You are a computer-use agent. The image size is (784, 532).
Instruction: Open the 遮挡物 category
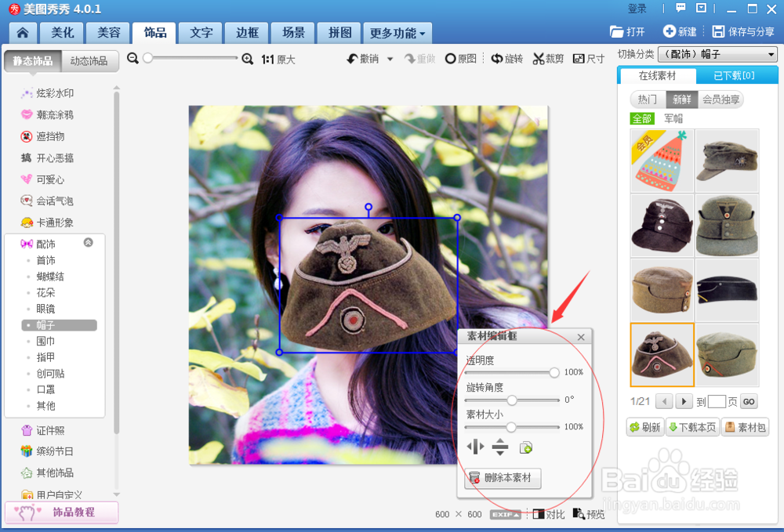pos(43,136)
